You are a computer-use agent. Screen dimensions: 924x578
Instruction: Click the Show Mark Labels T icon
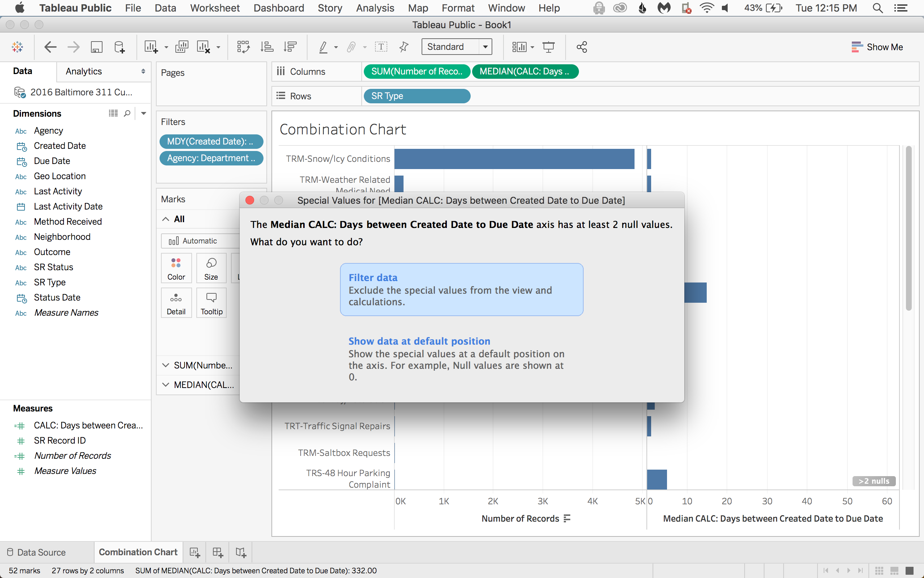[x=381, y=47]
